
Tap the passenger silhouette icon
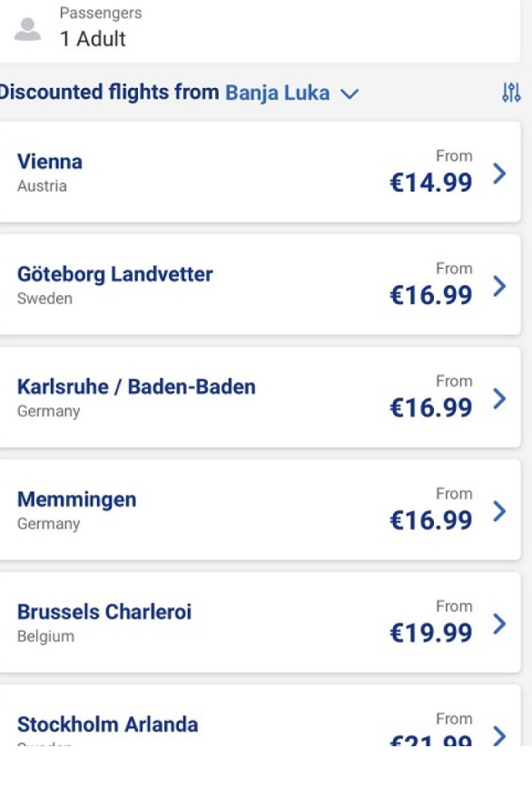point(27,29)
